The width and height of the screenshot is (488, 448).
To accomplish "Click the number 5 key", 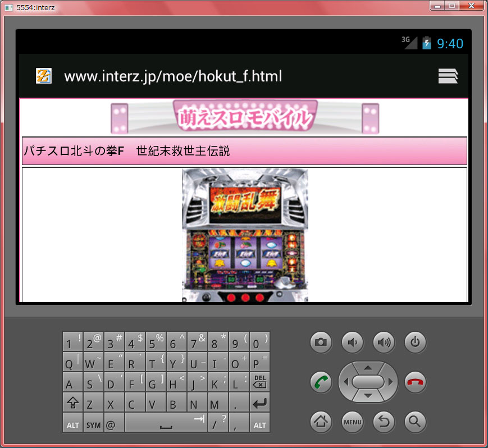I will [x=156, y=341].
